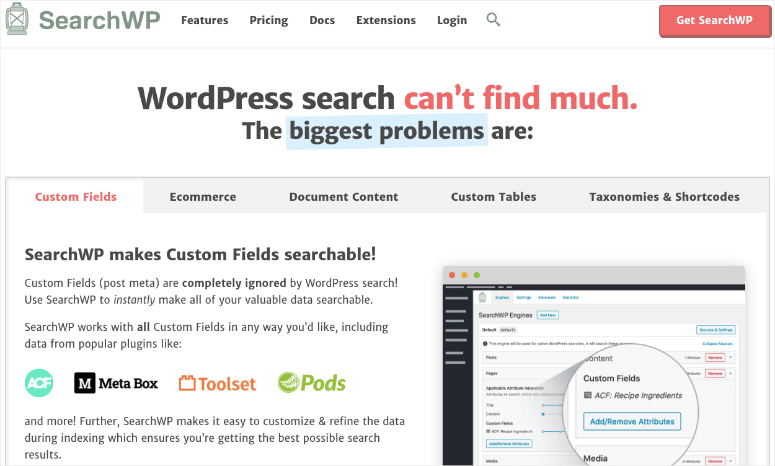Viewport: 775px width, 466px height.
Task: Click the 'can't find much.' red headline text
Action: [x=521, y=98]
